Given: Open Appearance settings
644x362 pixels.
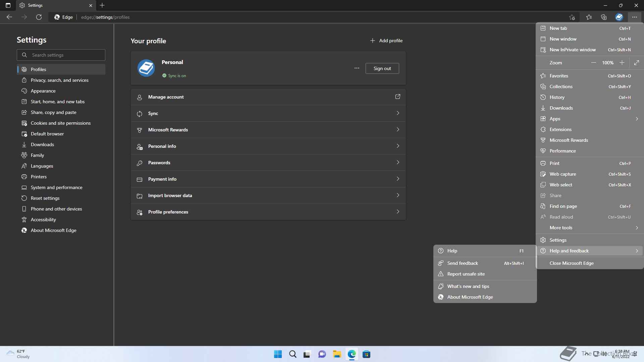Looking at the screenshot, I should pyautogui.click(x=61, y=91).
